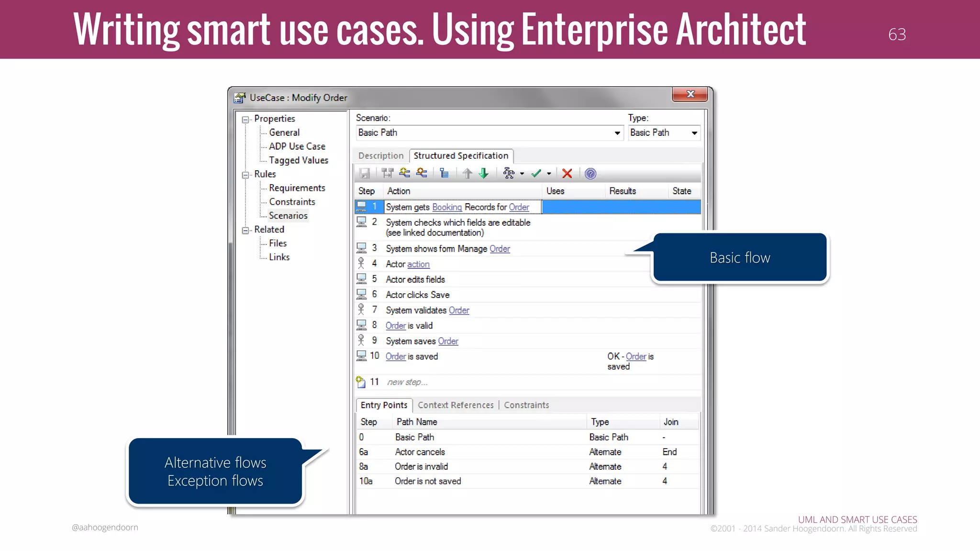Select the Structured Specification tab
Screen dimensions: 980x551
tap(461, 156)
